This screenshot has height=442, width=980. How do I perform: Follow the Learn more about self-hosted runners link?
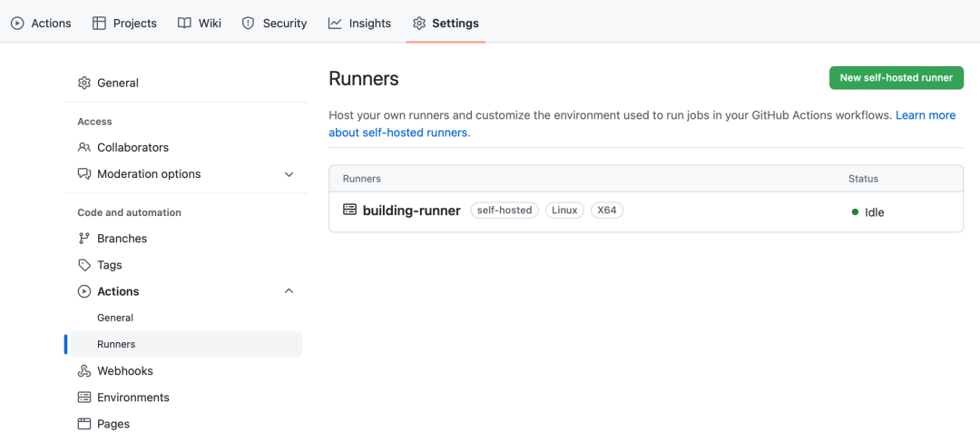pos(925,115)
